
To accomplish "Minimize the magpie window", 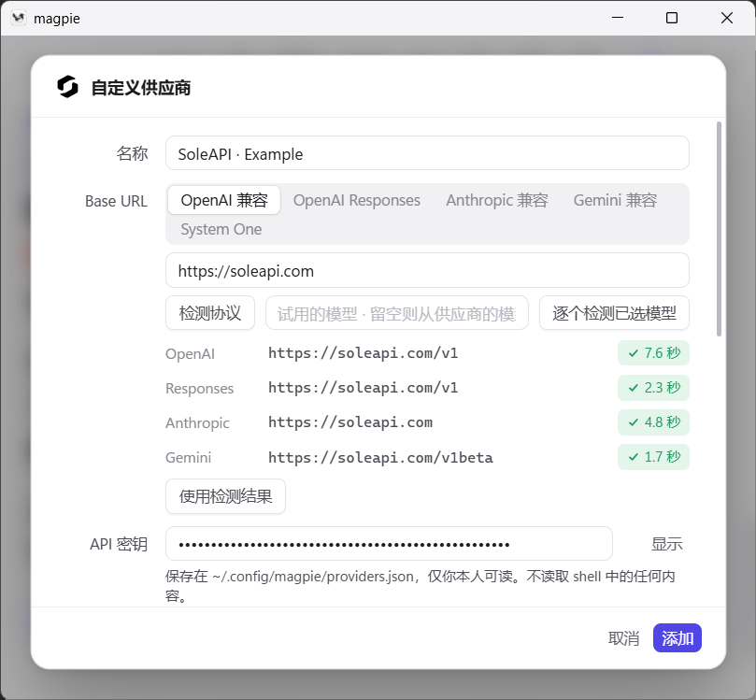I will click(618, 18).
